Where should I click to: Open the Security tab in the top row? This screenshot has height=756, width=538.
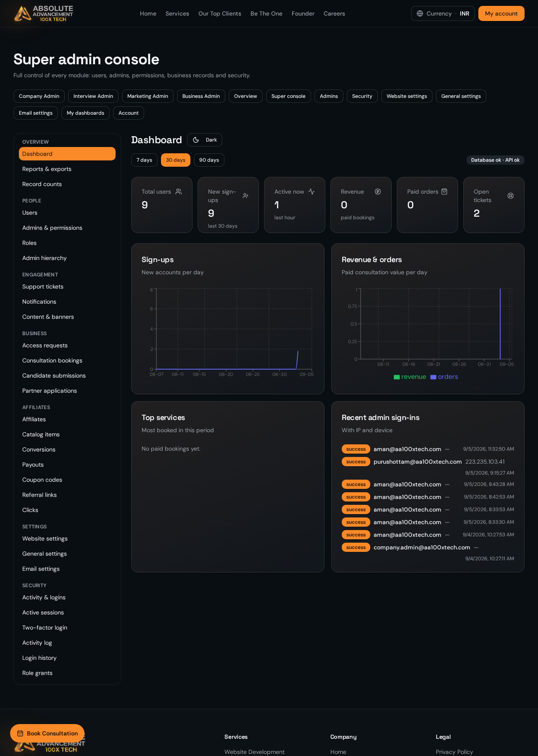362,96
